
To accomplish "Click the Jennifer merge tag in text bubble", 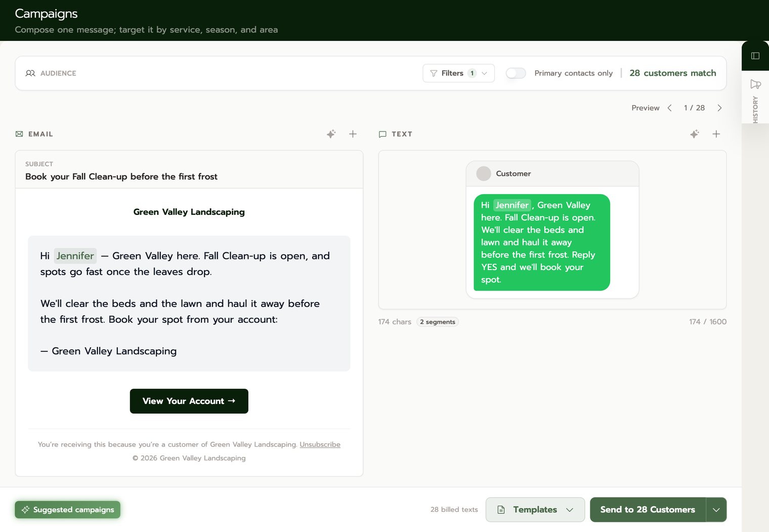I will pyautogui.click(x=512, y=205).
